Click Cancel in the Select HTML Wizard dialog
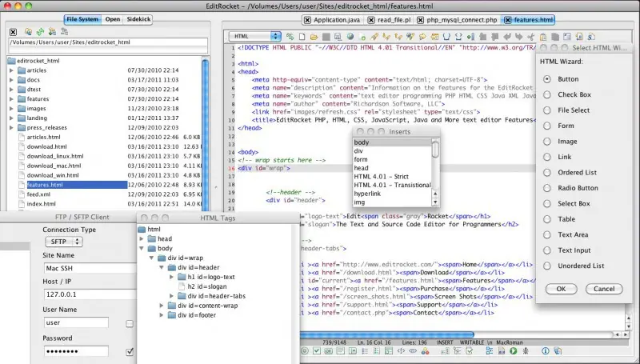Screen dimensions: 640x364 (604, 289)
